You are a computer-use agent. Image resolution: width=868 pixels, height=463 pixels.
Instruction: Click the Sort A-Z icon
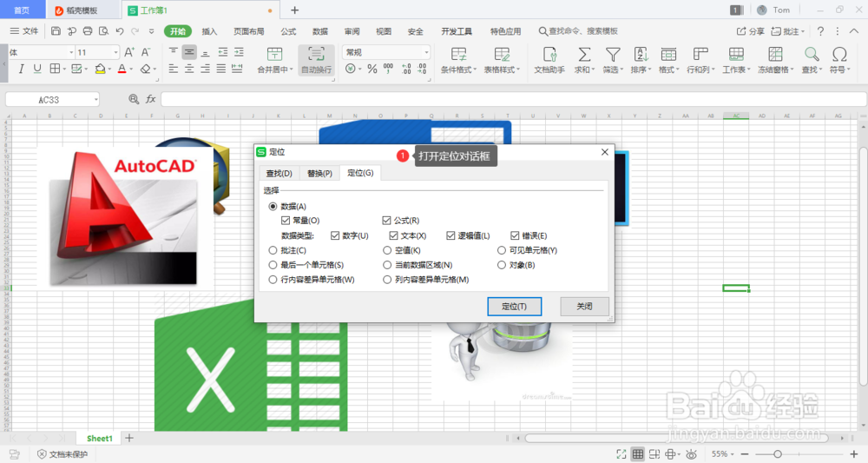[641, 54]
